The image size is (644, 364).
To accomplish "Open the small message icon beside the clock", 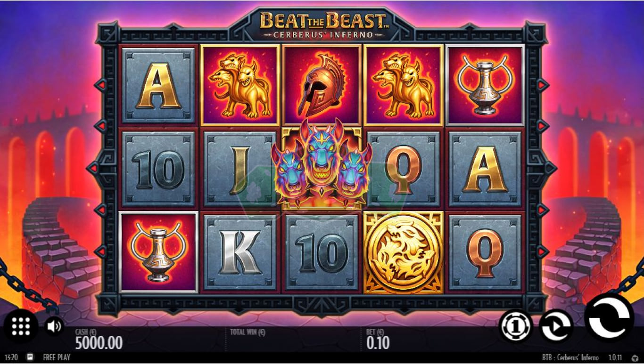I will 30,357.
